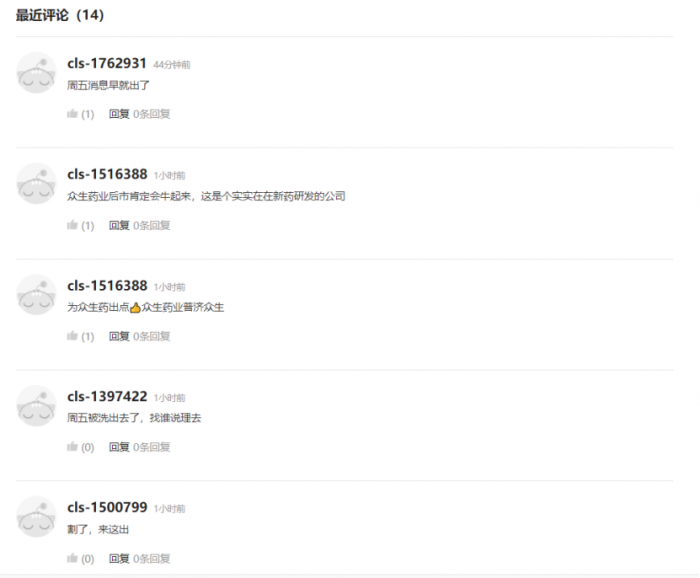Open avatar of user cls-1762931
The image size is (700, 578).
click(x=36, y=72)
